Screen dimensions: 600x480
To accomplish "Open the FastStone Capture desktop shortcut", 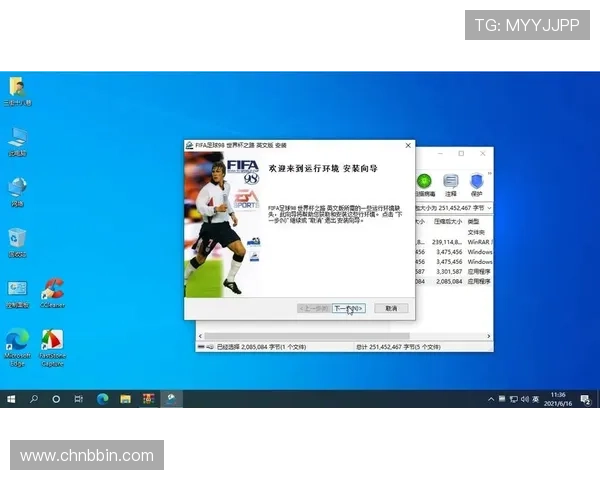I will pos(52,341).
